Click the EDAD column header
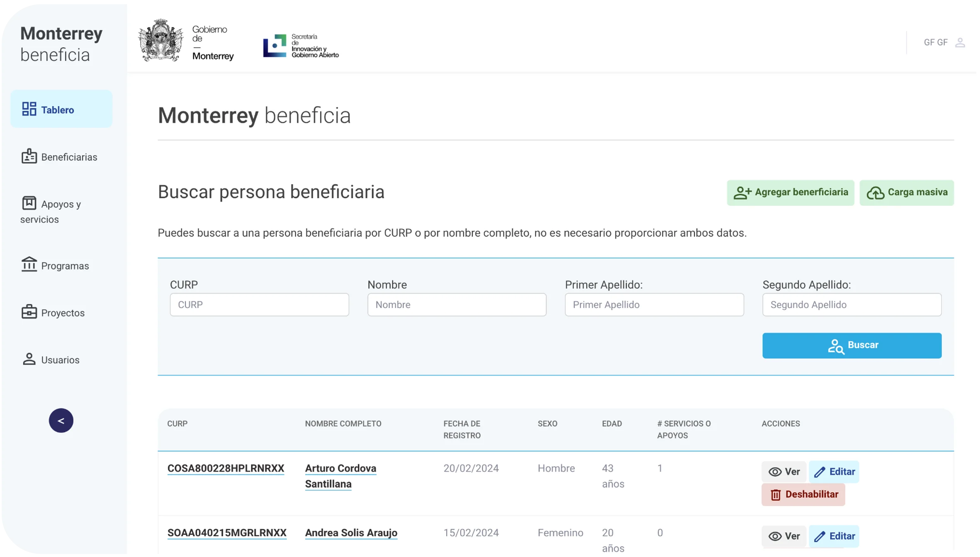This screenshot has height=557, width=980. (612, 424)
